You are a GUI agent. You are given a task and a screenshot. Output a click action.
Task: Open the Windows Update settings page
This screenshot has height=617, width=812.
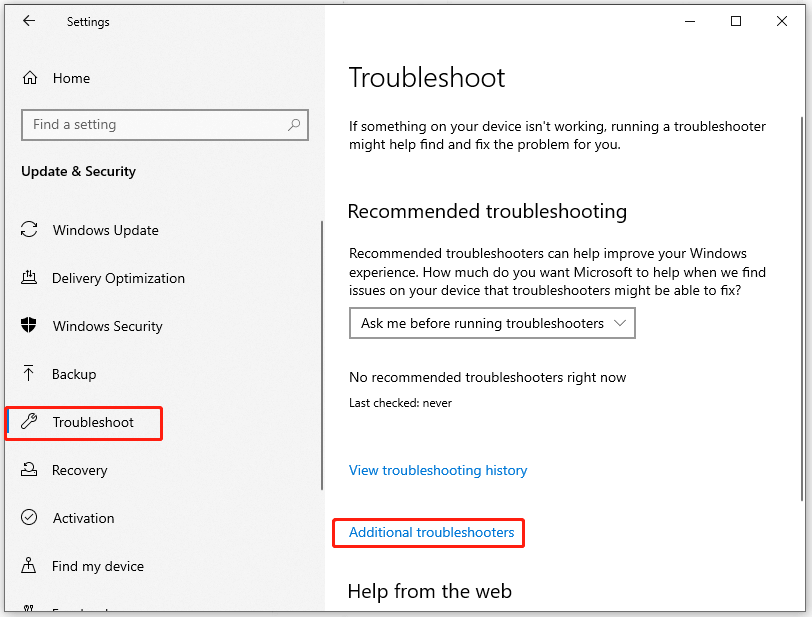point(105,230)
